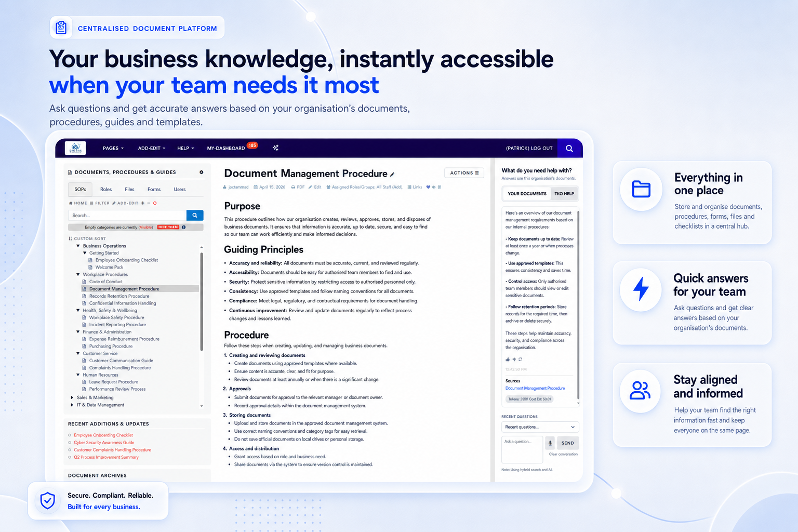Click the QR code icon in document meta
The width and height of the screenshot is (798, 532).
pos(440,187)
